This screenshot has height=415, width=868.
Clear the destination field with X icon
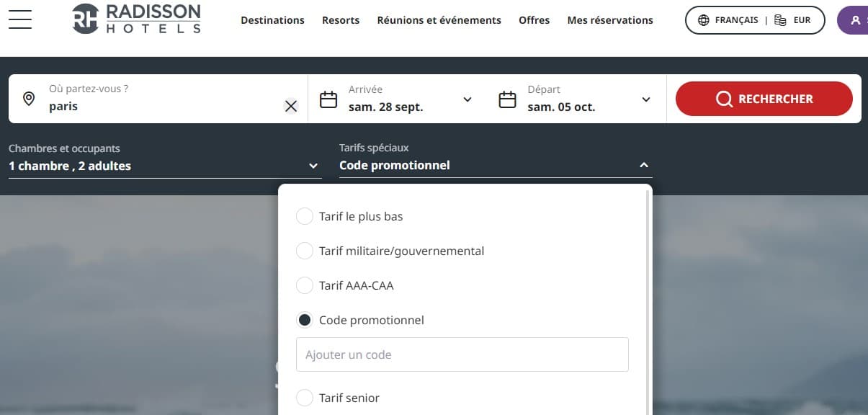pos(291,107)
